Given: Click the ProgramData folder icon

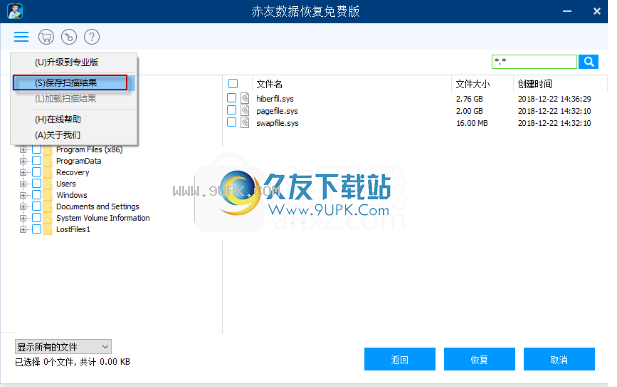Looking at the screenshot, I should click(x=48, y=161).
